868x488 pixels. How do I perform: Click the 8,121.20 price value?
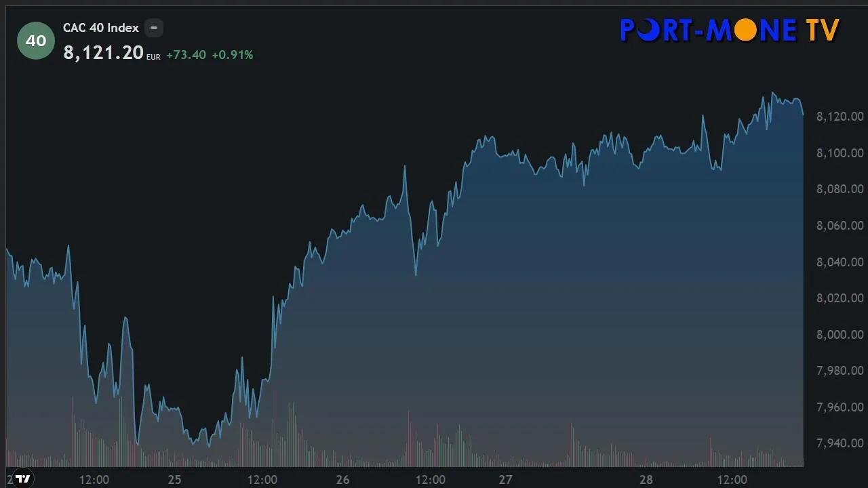point(103,53)
